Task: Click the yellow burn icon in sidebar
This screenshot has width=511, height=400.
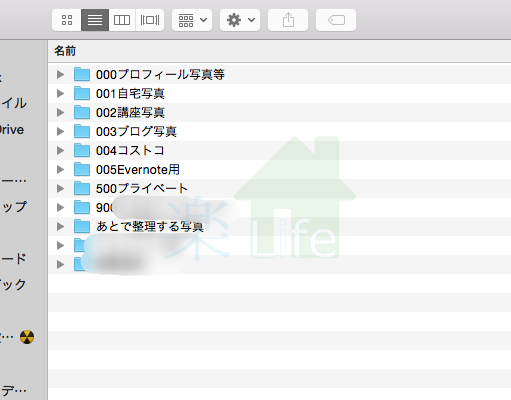Action: tap(27, 337)
